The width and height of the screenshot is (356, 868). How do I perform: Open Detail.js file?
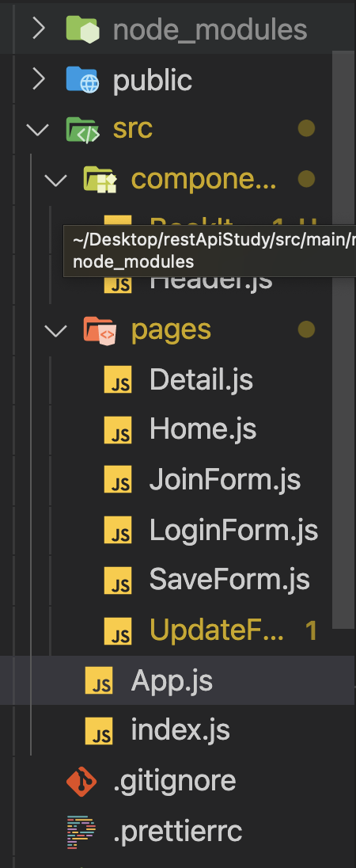coord(201,380)
